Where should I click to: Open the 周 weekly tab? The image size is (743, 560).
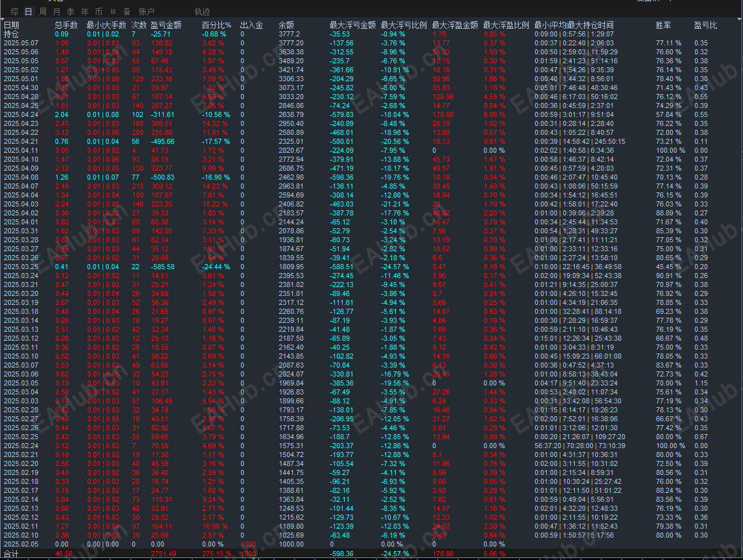click(x=43, y=12)
